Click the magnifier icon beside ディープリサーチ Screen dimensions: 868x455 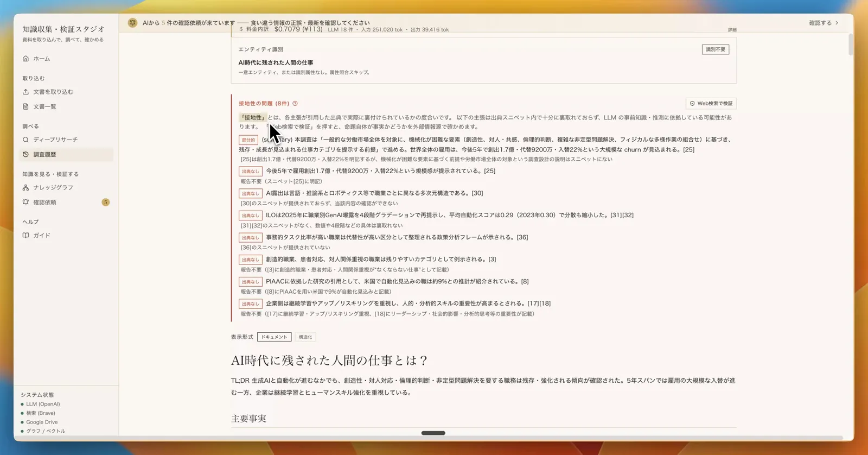[x=25, y=140]
